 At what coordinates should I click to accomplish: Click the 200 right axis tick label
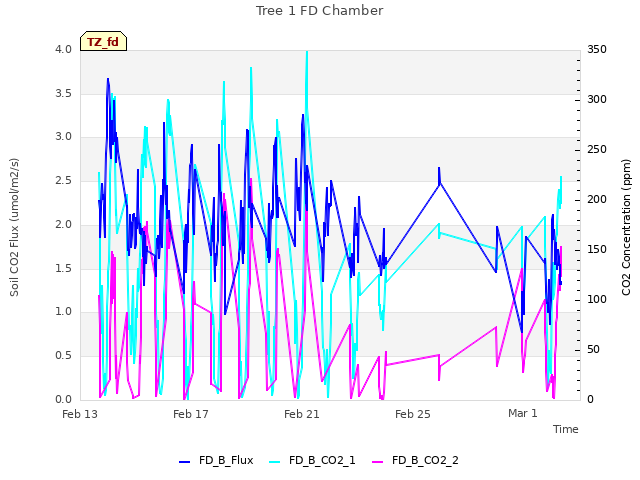pos(597,200)
